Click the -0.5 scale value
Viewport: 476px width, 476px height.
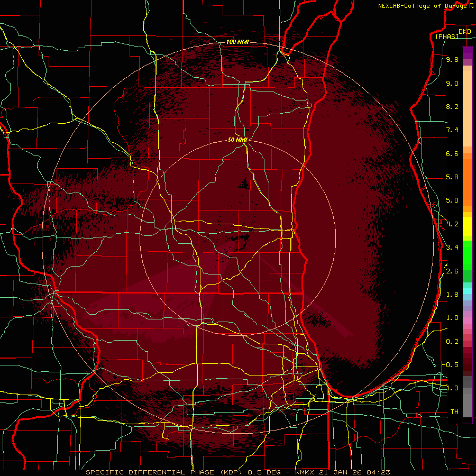pos(450,365)
